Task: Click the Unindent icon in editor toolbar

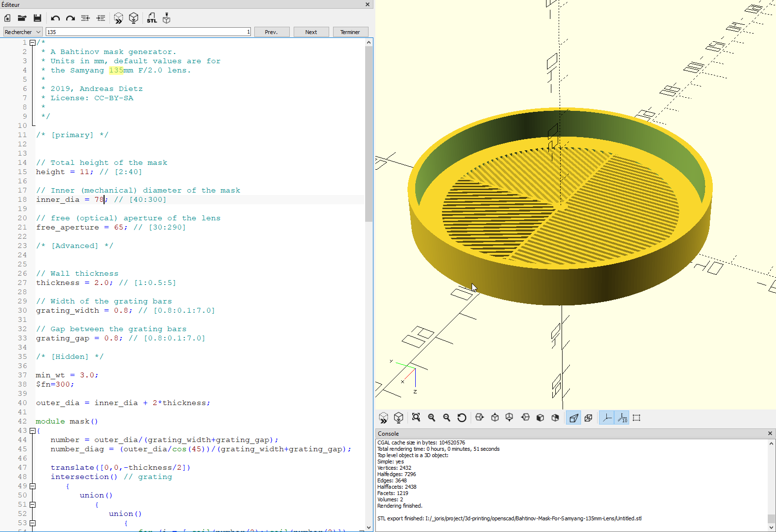Action: [86, 18]
